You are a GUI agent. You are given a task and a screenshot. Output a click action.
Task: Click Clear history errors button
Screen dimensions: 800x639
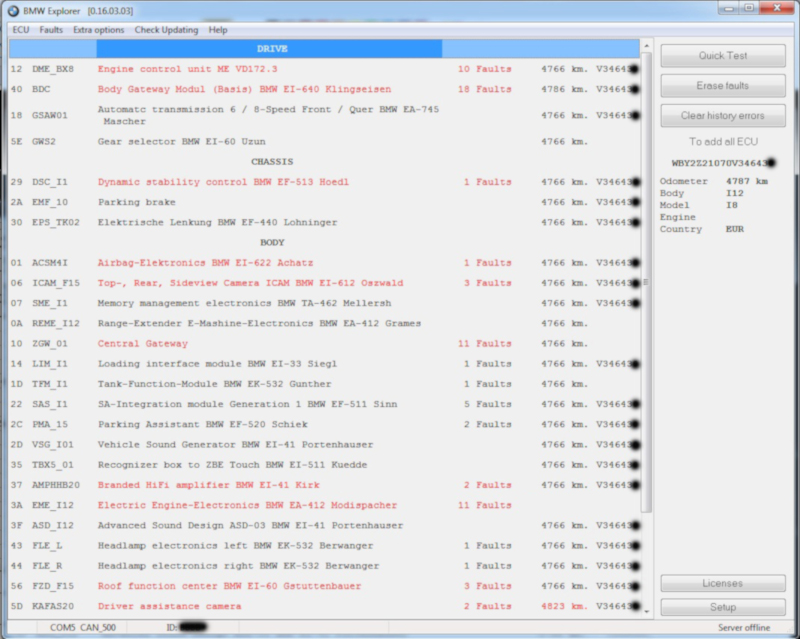(x=723, y=116)
